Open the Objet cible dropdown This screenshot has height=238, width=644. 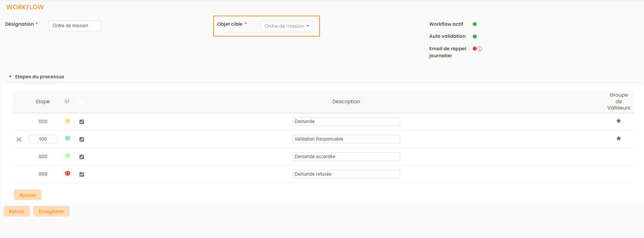click(x=287, y=26)
